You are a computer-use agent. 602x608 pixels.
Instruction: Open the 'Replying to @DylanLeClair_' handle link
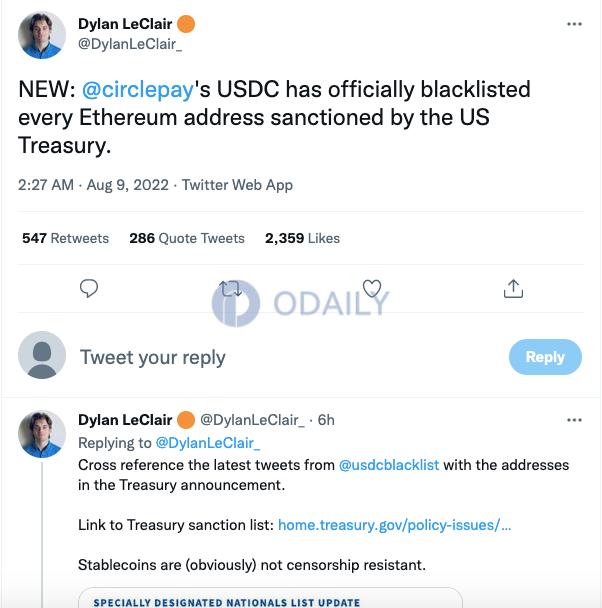[208, 443]
